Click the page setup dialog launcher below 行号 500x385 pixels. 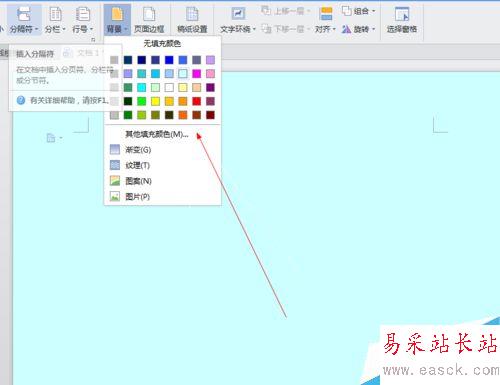coord(93,40)
